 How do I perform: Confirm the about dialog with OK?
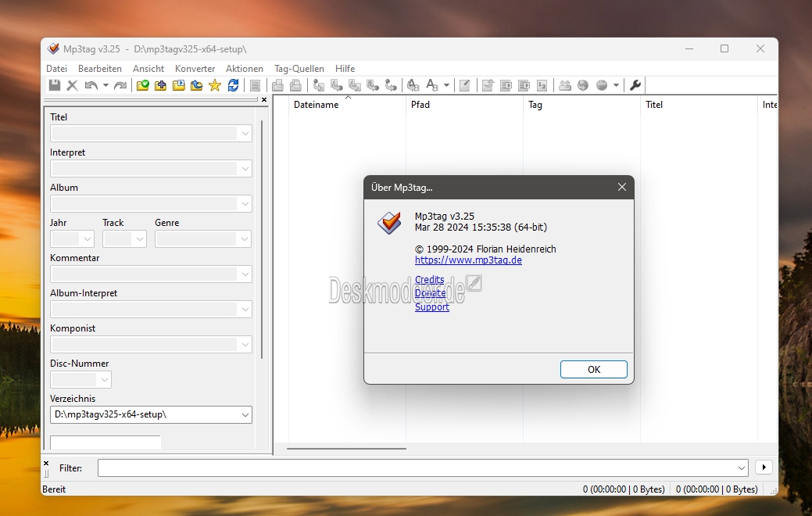coord(594,369)
